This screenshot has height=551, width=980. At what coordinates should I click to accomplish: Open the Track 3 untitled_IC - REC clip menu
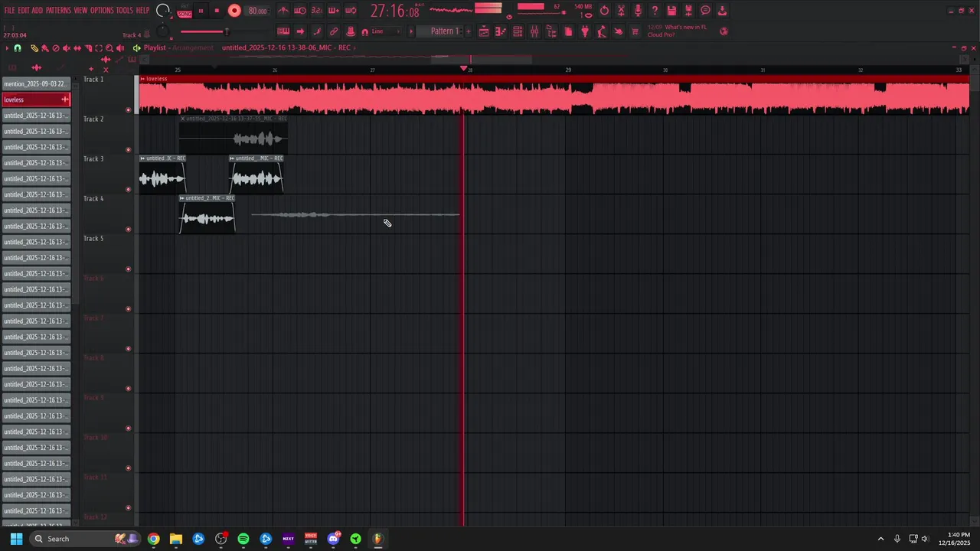142,158
